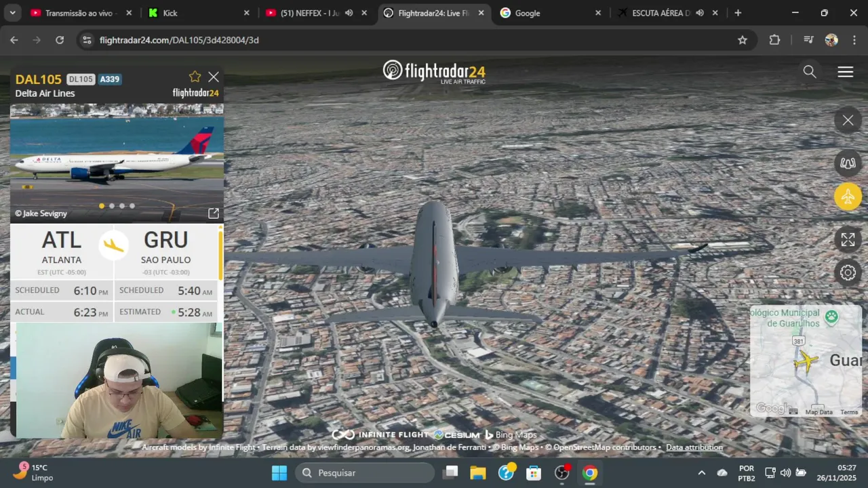Click the DL105 flight number badge

click(x=81, y=79)
